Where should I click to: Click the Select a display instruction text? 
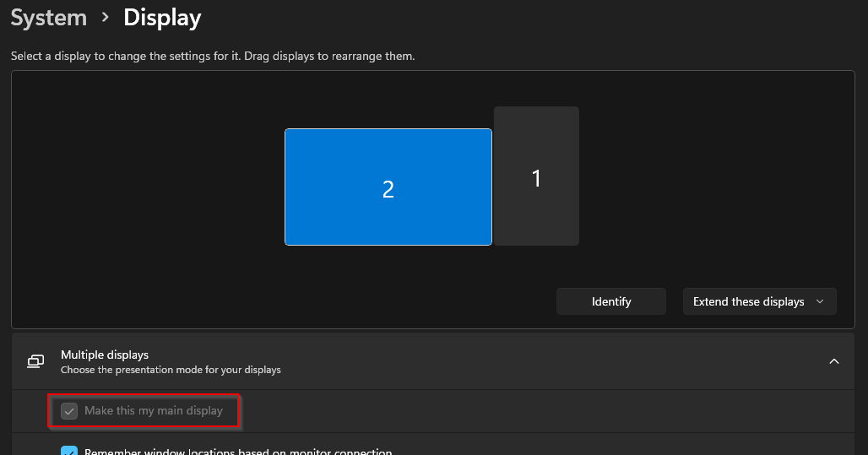[x=213, y=57]
